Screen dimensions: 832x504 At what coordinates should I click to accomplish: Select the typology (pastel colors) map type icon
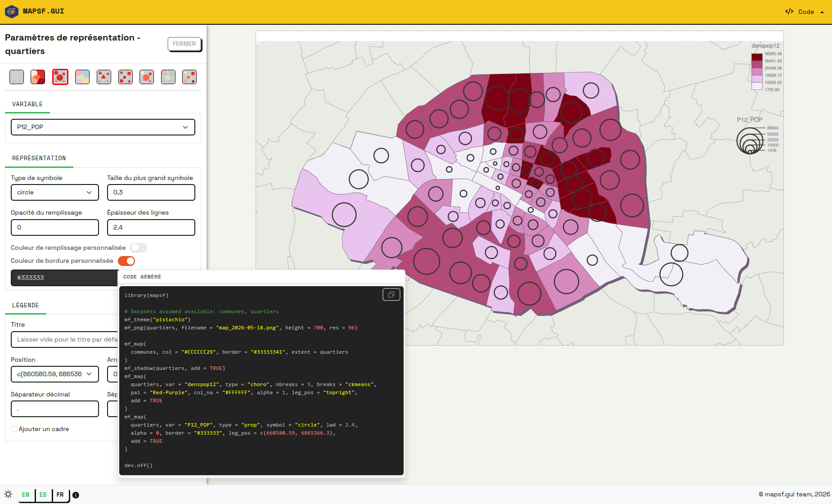coord(82,77)
